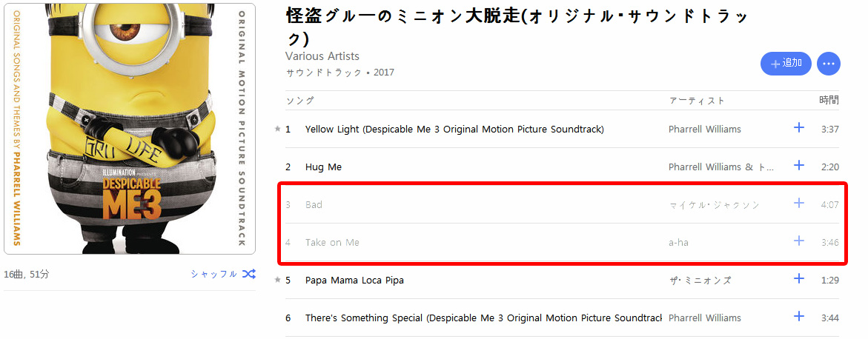Click the star next to track 5
Viewport: 868px width, 339px height.
point(277,280)
